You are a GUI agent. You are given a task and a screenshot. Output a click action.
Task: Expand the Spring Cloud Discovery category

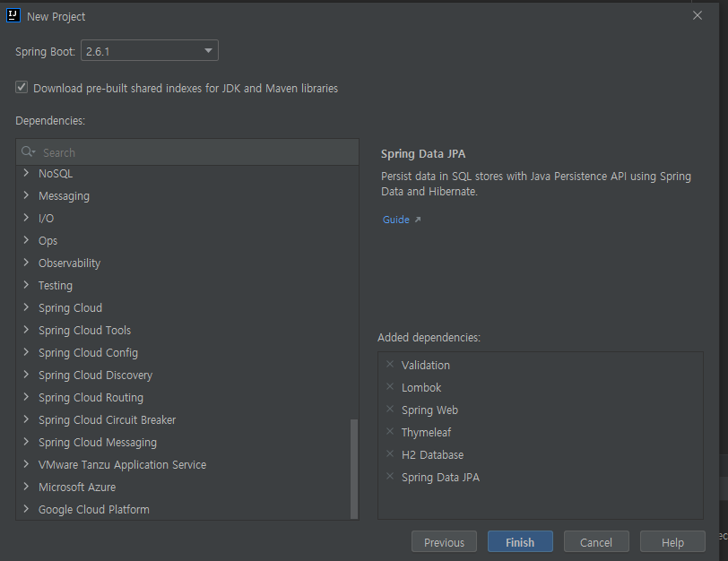[27, 375]
